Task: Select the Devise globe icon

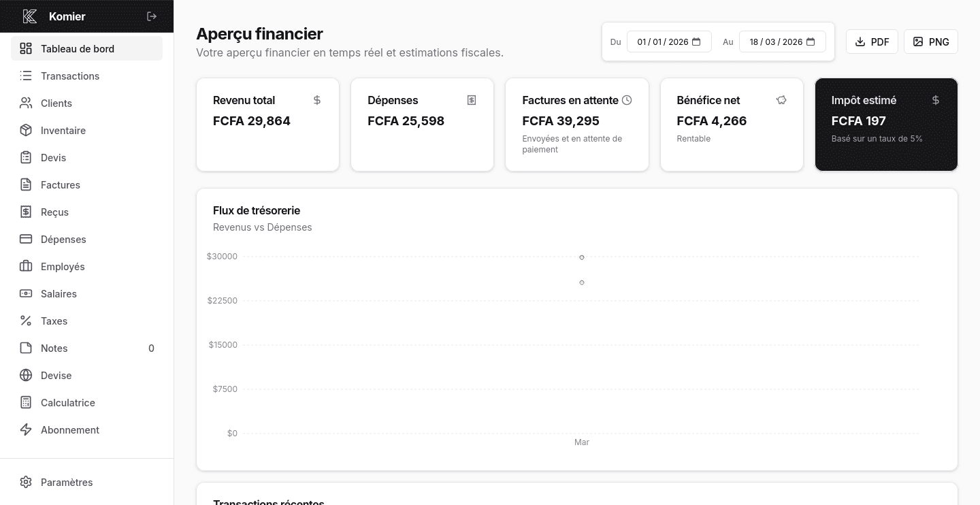Action: pyautogui.click(x=26, y=375)
